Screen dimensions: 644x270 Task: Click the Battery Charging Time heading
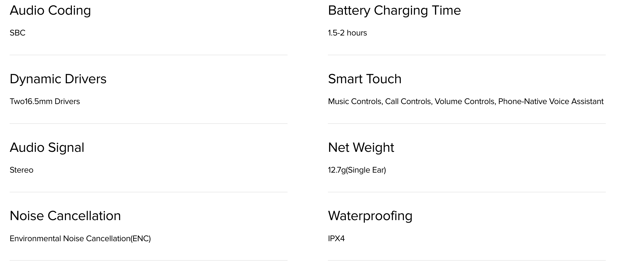(x=394, y=11)
